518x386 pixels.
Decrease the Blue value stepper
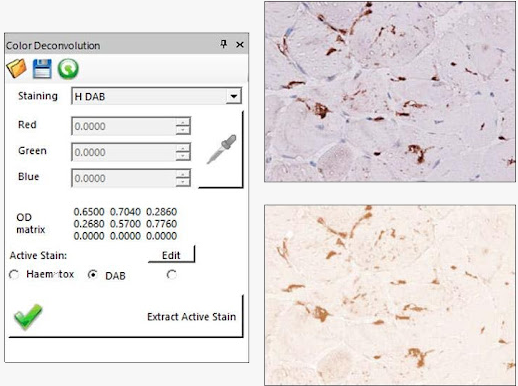click(183, 182)
